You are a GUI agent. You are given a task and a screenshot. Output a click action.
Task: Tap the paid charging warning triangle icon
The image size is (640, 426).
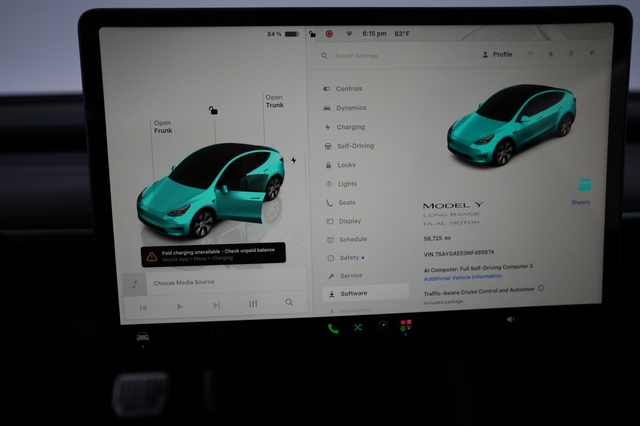click(x=152, y=257)
